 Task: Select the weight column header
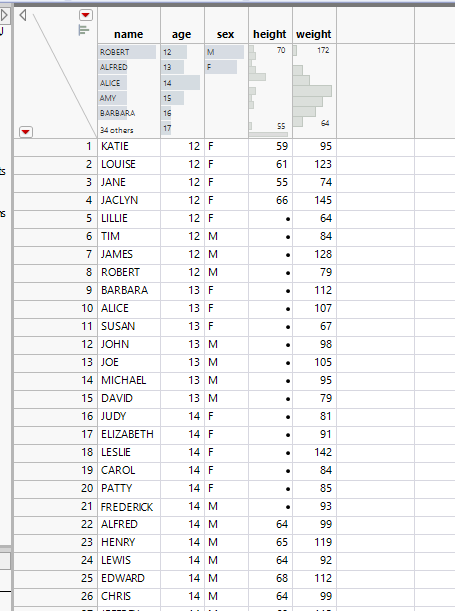(x=314, y=34)
